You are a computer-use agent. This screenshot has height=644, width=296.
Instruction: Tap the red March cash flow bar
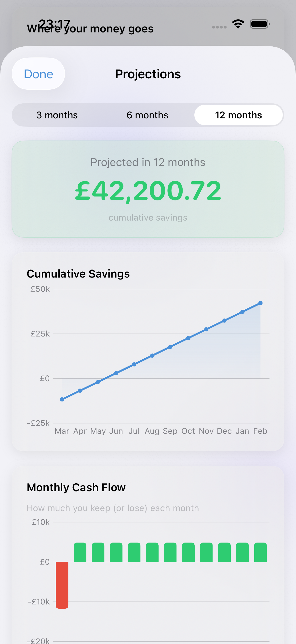pyautogui.click(x=62, y=585)
